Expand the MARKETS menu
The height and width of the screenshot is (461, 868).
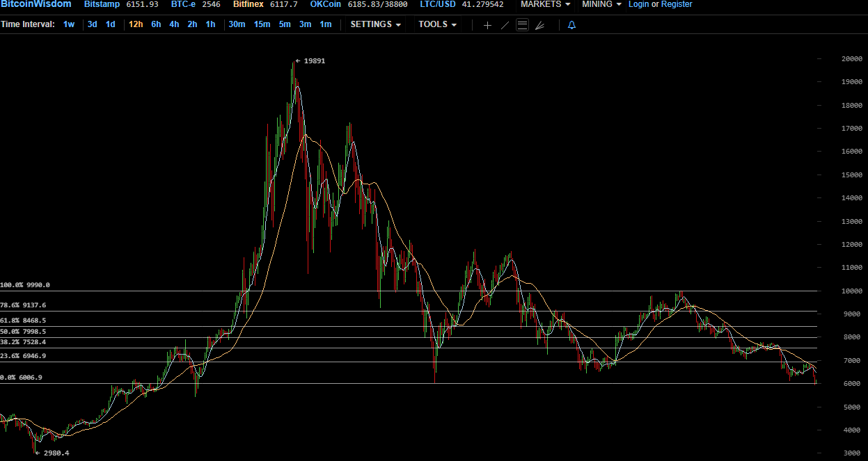(x=545, y=4)
